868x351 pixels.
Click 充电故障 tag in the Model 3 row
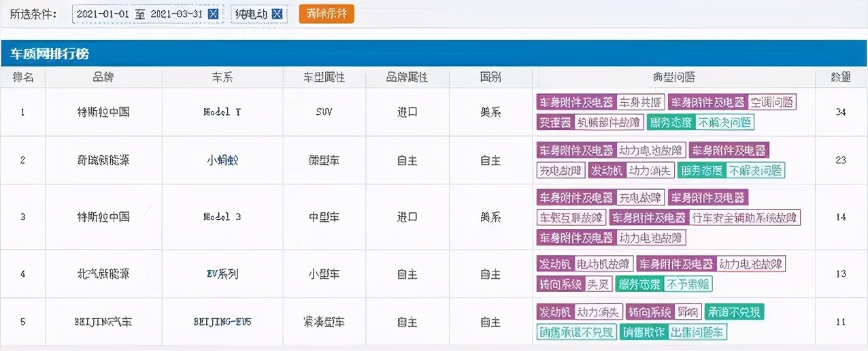click(640, 198)
